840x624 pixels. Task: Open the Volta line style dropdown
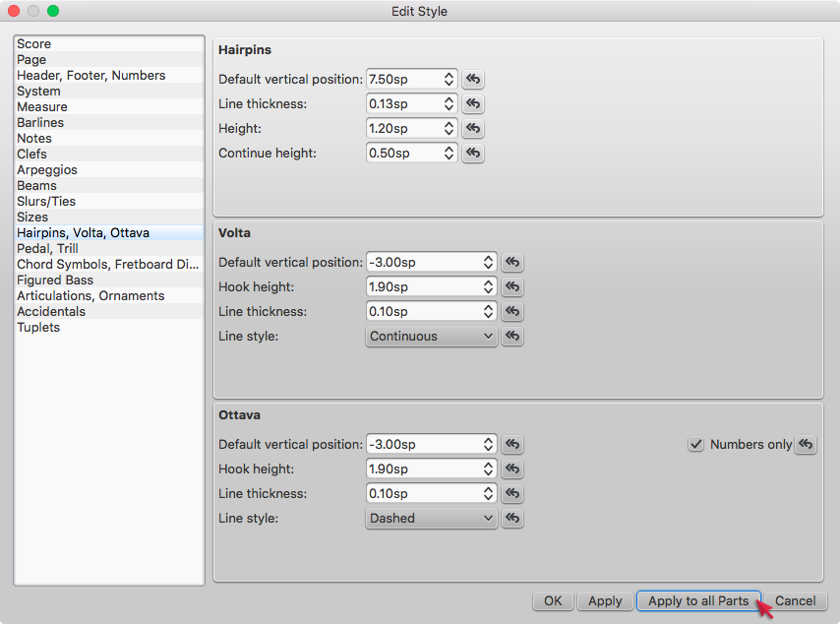tap(431, 336)
